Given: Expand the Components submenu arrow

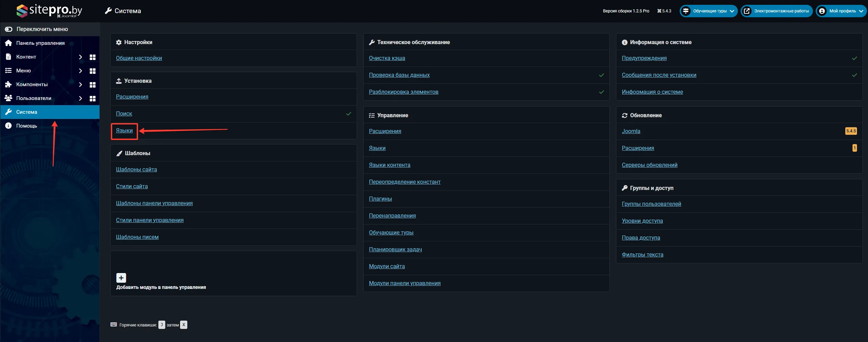Looking at the screenshot, I should [80, 85].
